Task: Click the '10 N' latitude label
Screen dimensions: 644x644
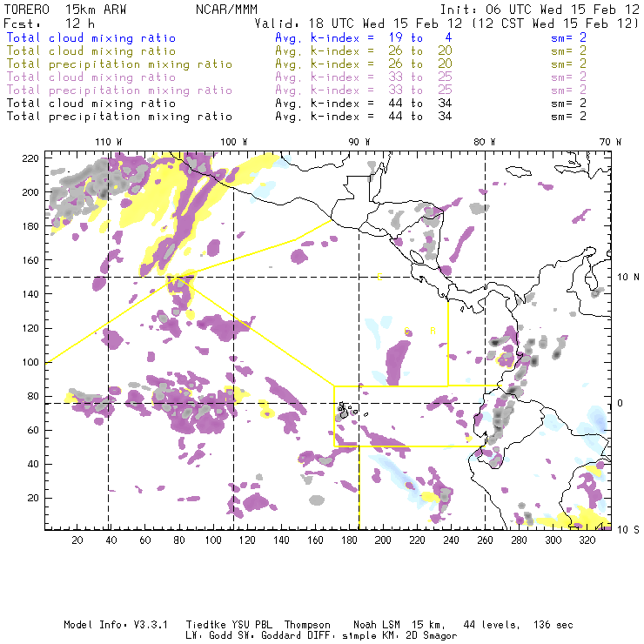Action: (x=628, y=278)
